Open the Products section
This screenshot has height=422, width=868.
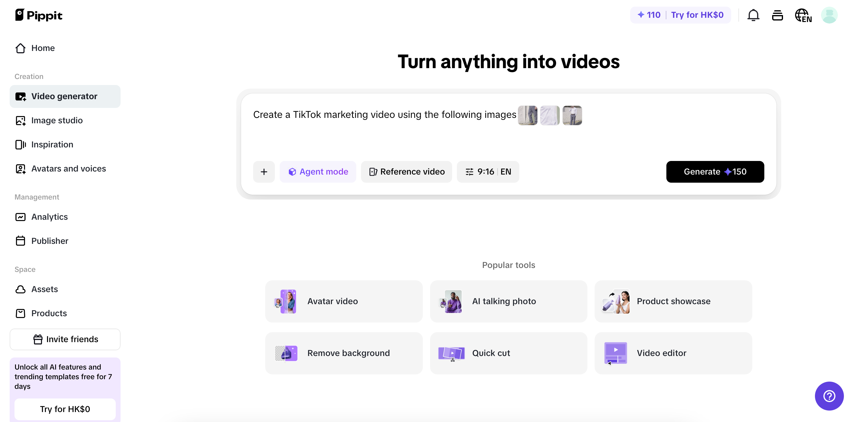(x=49, y=313)
